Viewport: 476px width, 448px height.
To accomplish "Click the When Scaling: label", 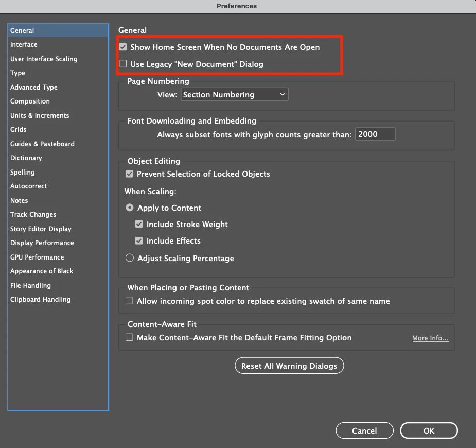I will tap(150, 192).
